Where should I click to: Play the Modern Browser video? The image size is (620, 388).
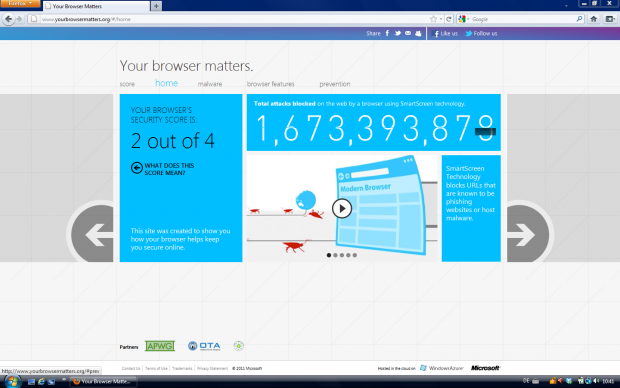[x=342, y=208]
